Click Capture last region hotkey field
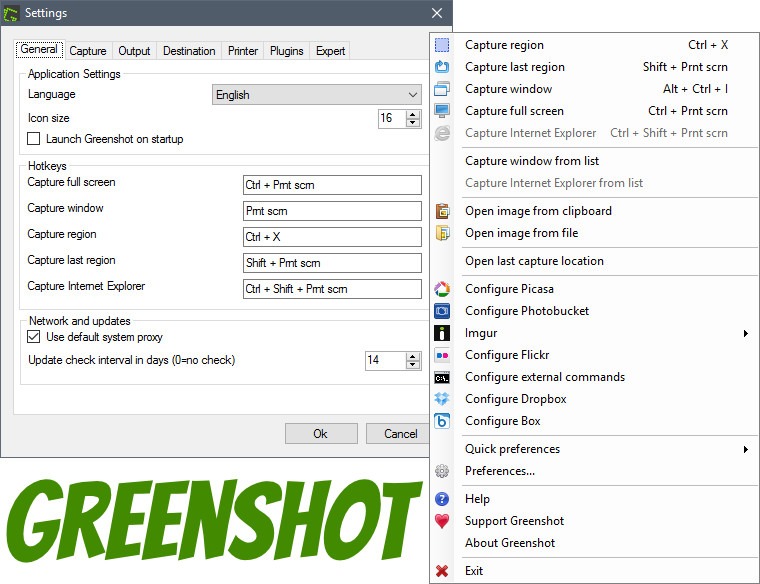This screenshot has width=760, height=584. [332, 263]
